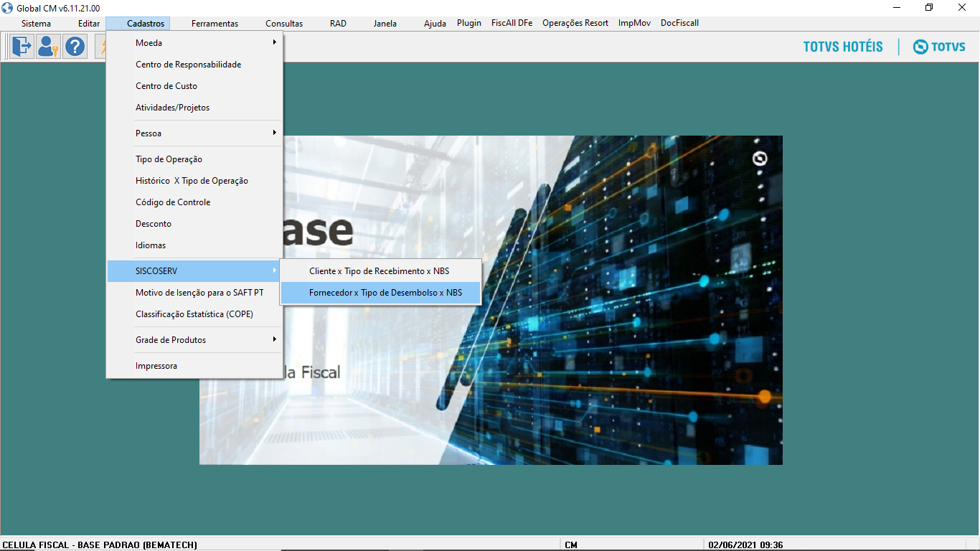
Task: Open the RAD menu
Action: pyautogui.click(x=338, y=24)
